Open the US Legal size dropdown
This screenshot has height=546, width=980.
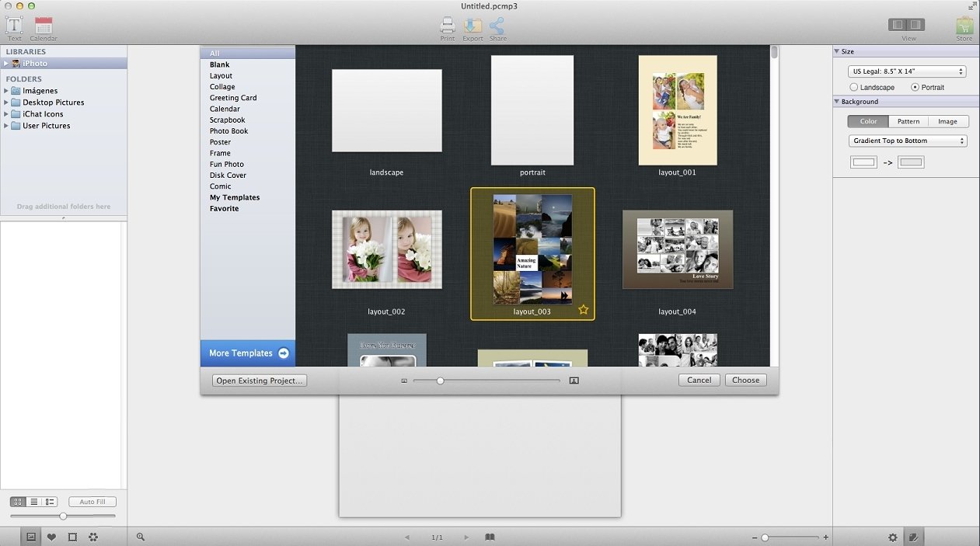pos(906,71)
